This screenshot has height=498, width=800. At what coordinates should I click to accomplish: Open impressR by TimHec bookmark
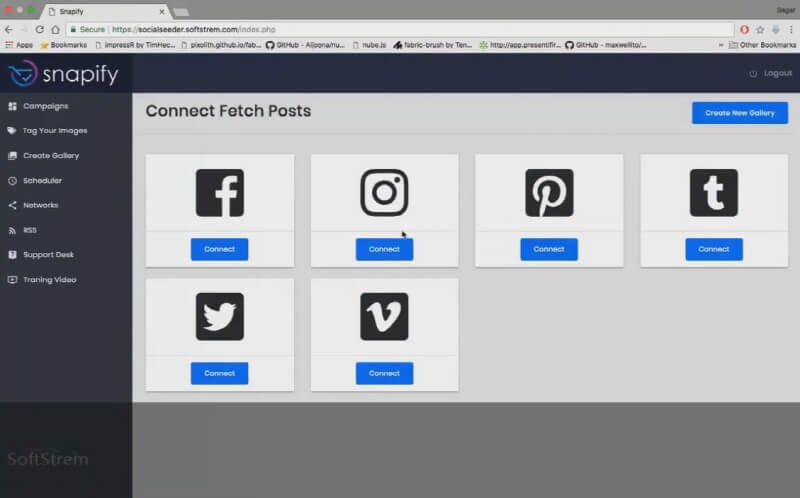135,45
